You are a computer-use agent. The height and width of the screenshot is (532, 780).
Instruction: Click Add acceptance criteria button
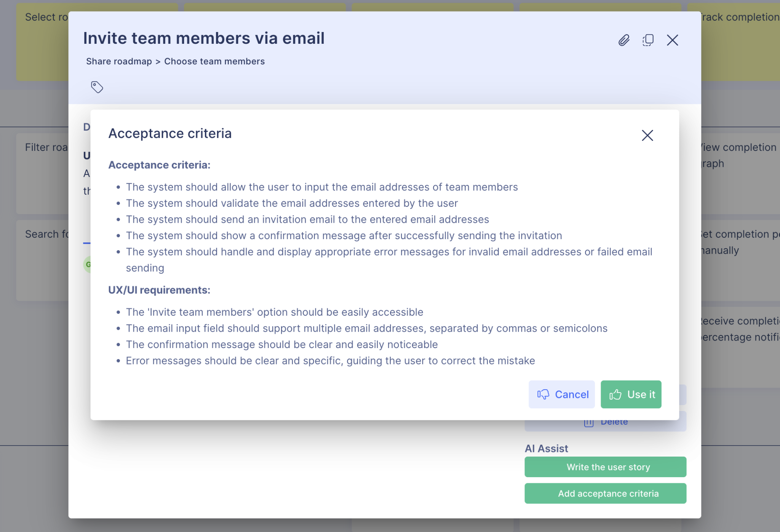click(x=606, y=494)
